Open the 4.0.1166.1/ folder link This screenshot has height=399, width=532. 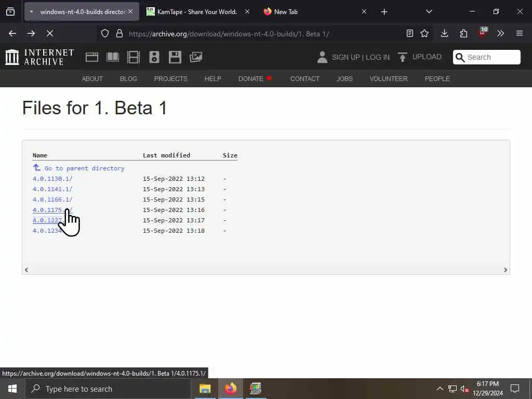pyautogui.click(x=52, y=199)
